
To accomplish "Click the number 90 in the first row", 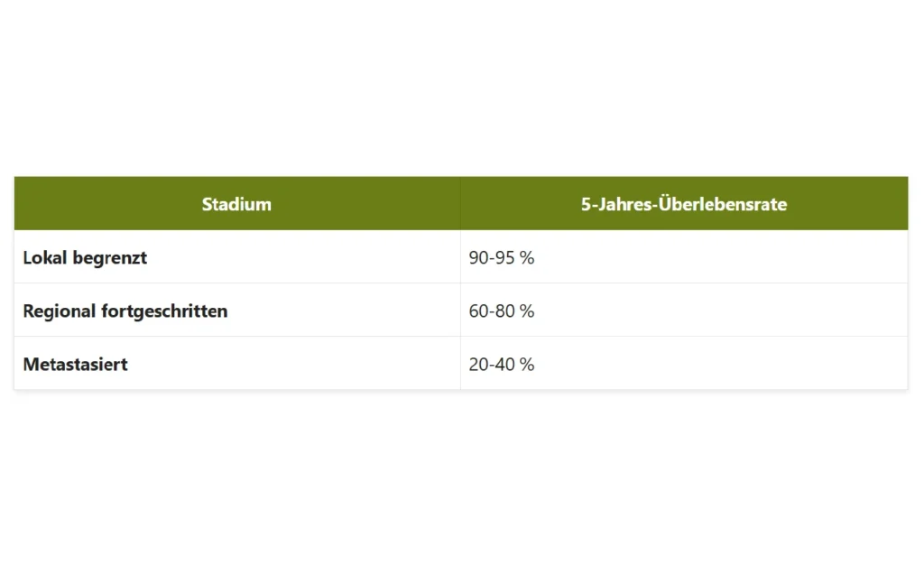I will 478,257.
